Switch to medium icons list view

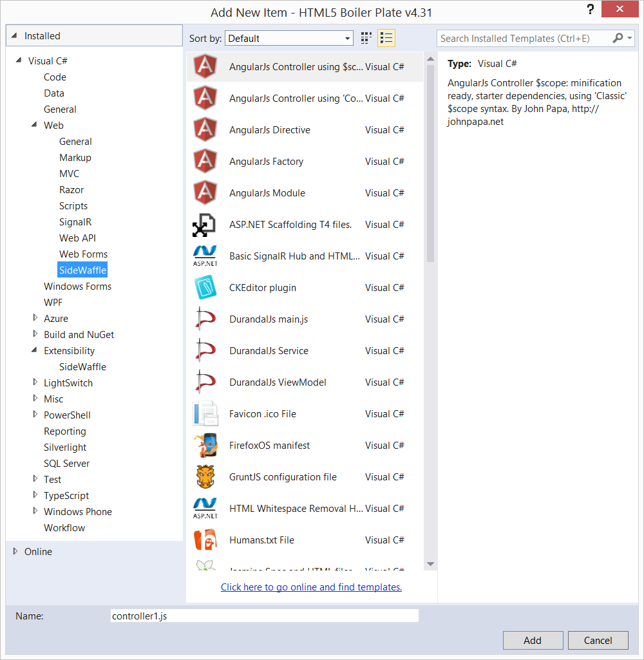(x=386, y=38)
